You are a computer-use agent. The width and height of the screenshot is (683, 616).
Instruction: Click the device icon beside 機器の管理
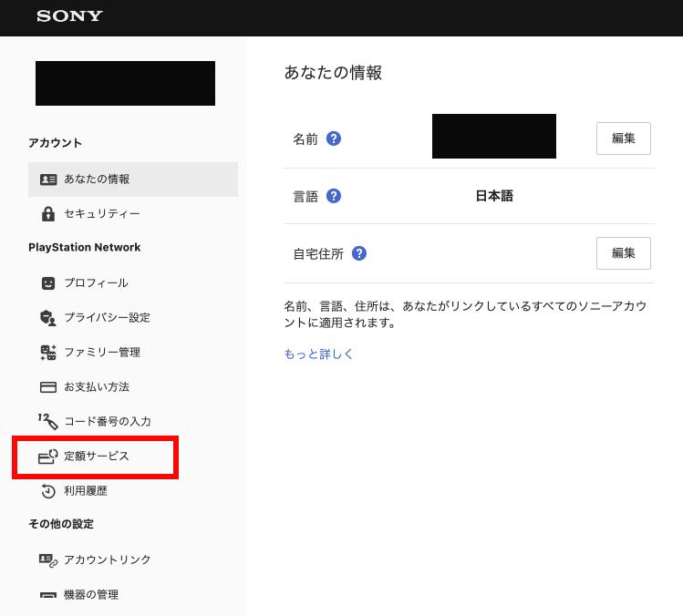tap(48, 595)
